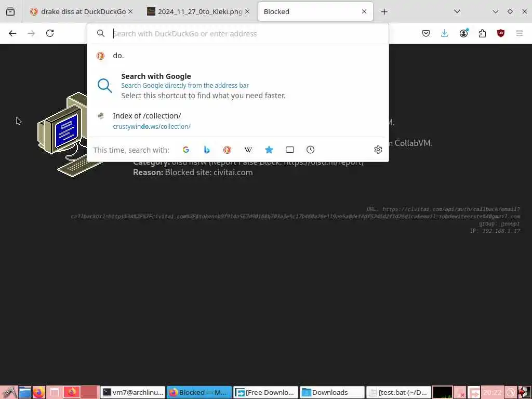Search this time with DuckDuckGo icon
The height and width of the screenshot is (399, 532).
(x=228, y=150)
